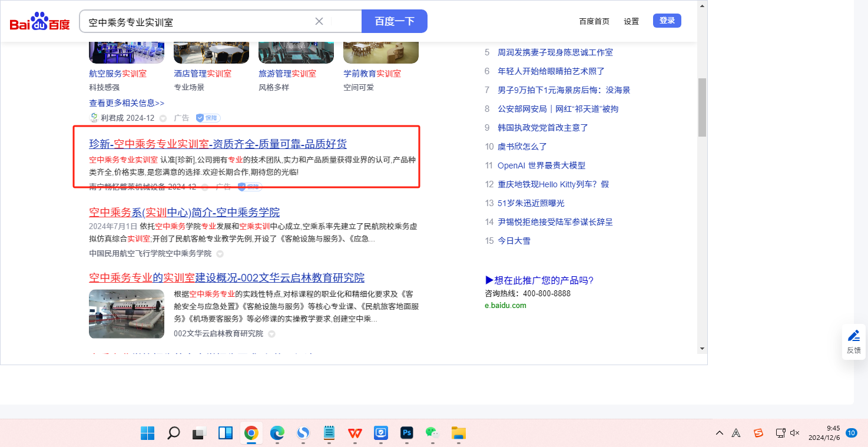The height and width of the screenshot is (447, 868).
Task: Clear the search box with X icon
Action: 319,21
